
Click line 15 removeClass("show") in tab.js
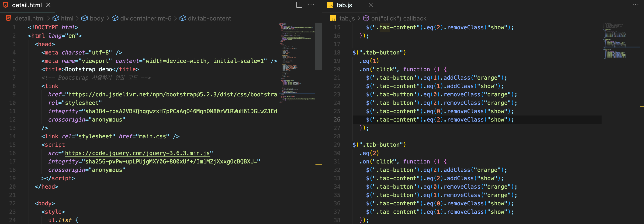440,27
